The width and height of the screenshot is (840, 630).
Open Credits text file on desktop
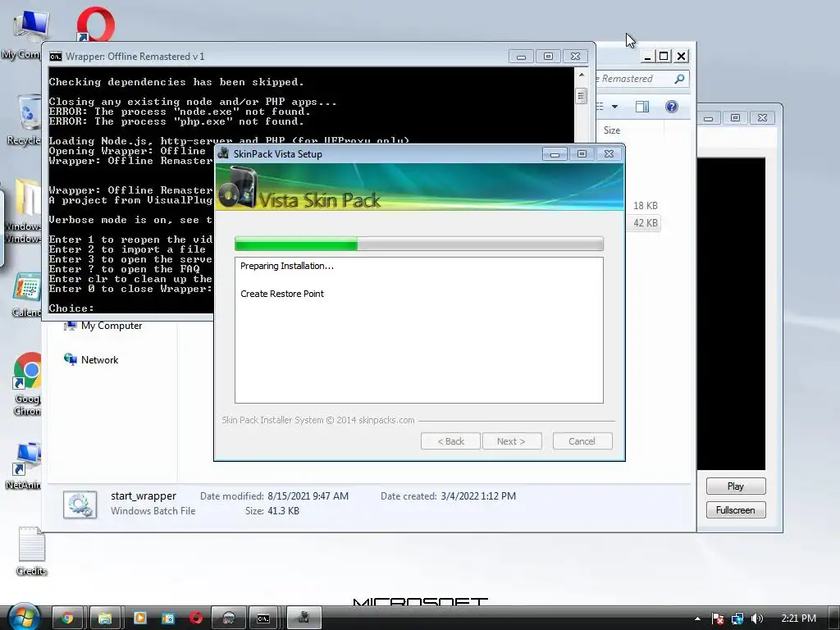(x=31, y=550)
